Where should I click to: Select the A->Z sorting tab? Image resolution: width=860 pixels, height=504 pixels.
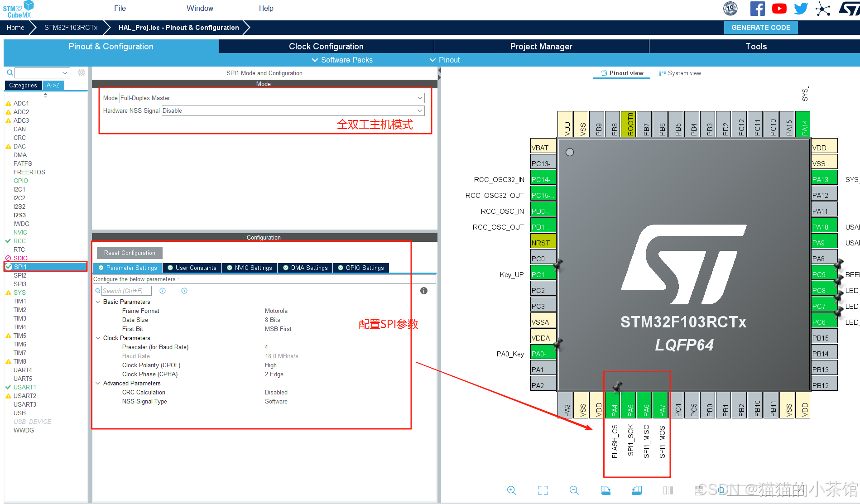pos(53,85)
